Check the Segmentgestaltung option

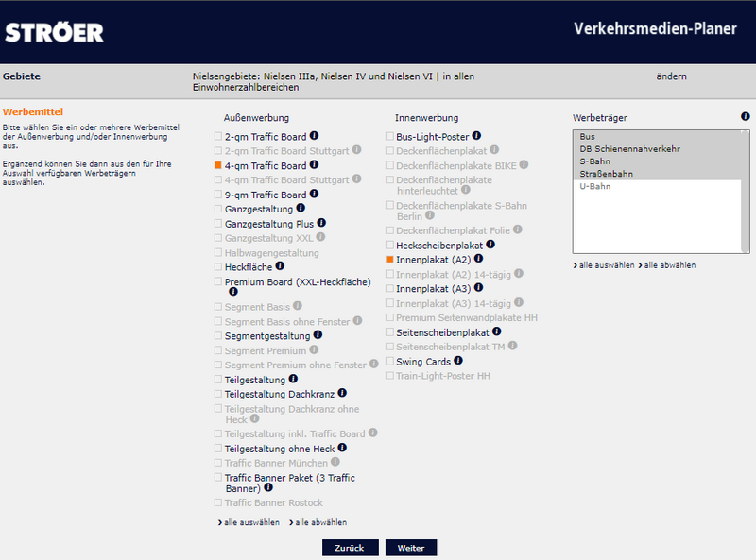218,335
